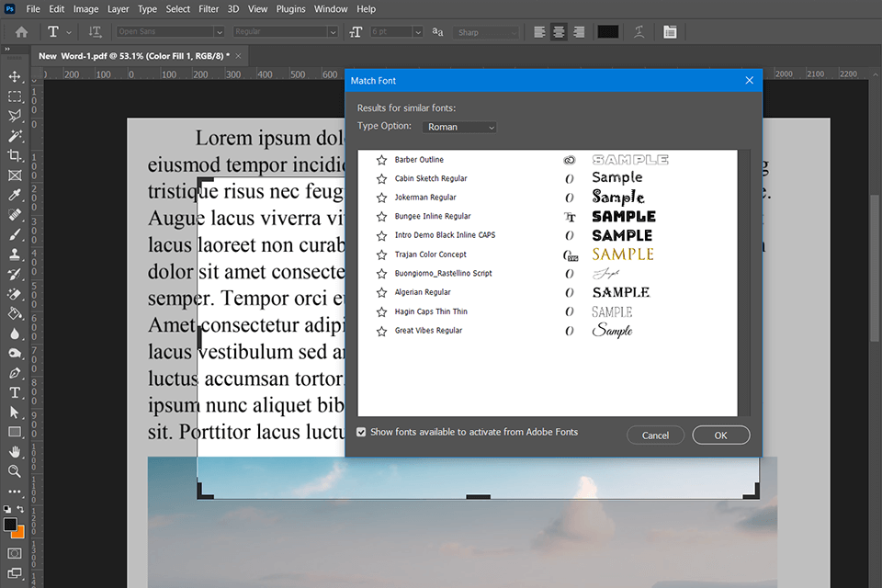Expand the collapsed toolbar double arrows
This screenshot has height=588, width=882.
7,49
